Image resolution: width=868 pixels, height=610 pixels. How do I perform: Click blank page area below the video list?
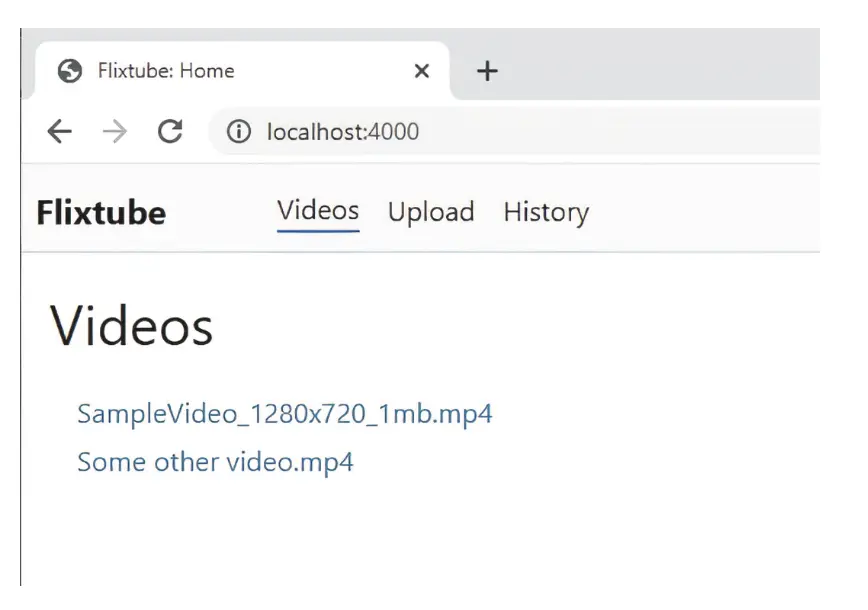coord(420,540)
